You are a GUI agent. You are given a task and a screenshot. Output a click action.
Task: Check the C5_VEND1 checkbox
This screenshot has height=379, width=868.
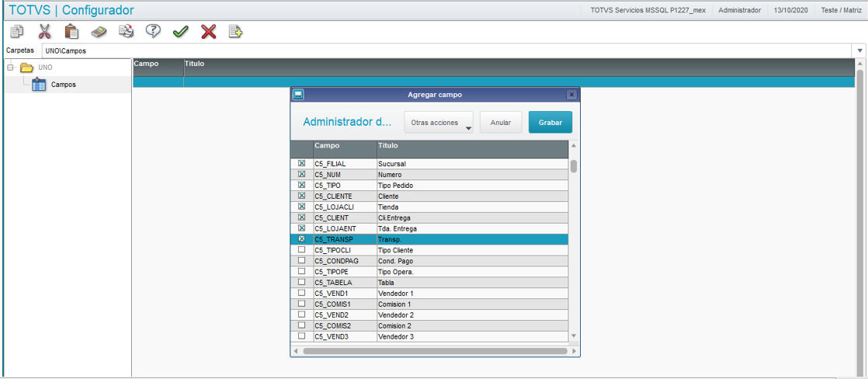(x=302, y=293)
